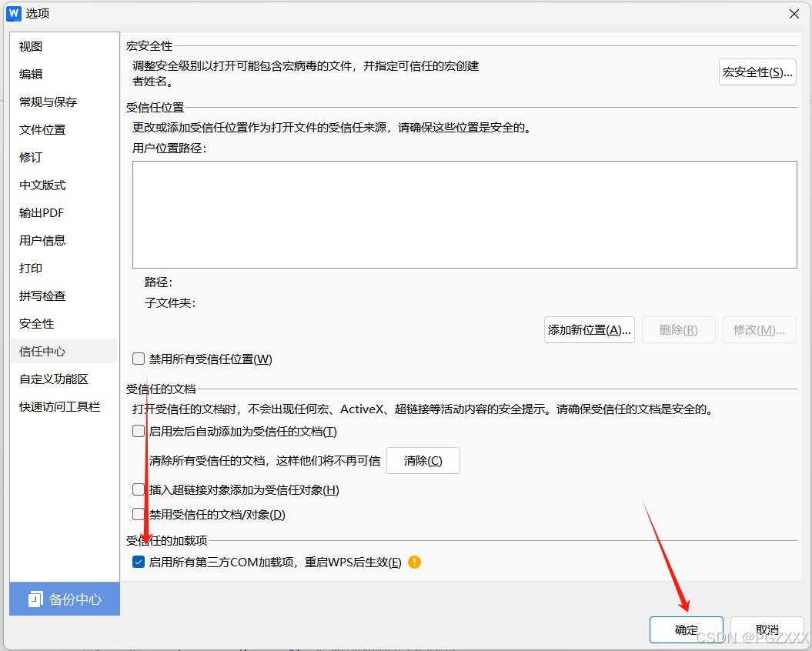Screen dimensions: 812x651
Task: Open the 修订 section
Action: (64, 157)
